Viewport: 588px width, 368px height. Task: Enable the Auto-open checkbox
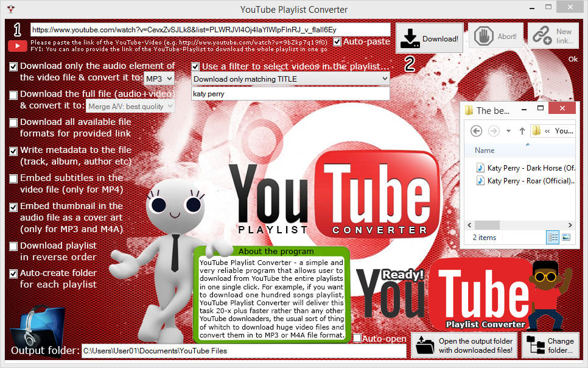coord(357,338)
